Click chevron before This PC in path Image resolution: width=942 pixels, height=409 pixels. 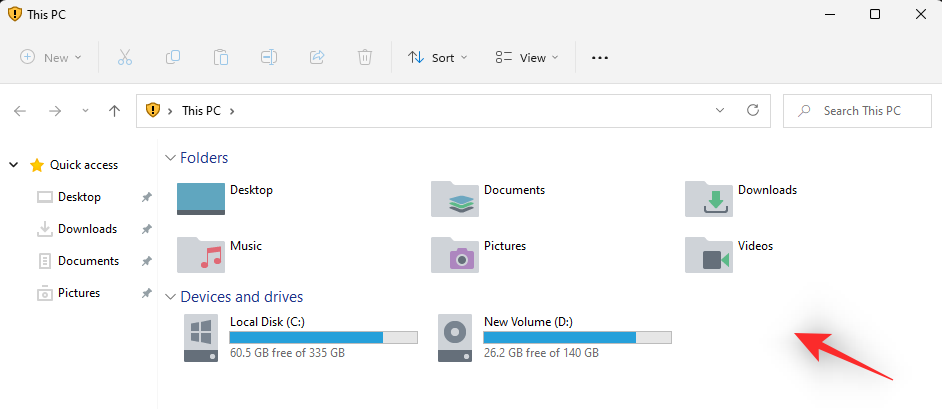(x=171, y=111)
